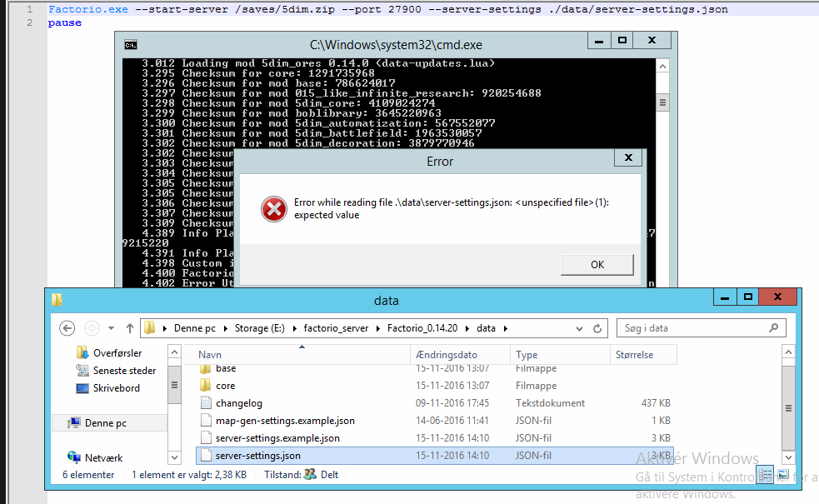Expand chevron after 'factorio_server' breadcrumb
819x504 pixels.
(377, 328)
